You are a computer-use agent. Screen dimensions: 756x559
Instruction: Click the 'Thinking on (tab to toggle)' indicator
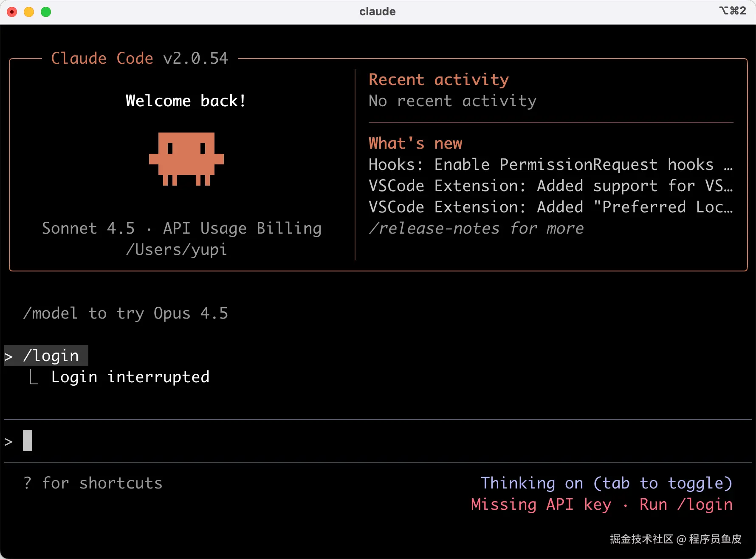[x=606, y=483]
